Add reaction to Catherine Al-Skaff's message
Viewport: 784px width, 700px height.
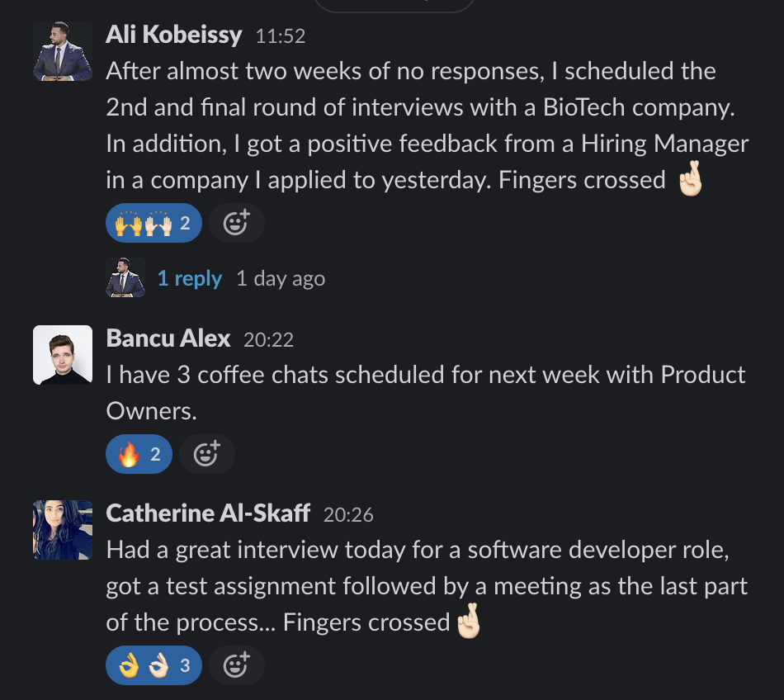pyautogui.click(x=236, y=665)
